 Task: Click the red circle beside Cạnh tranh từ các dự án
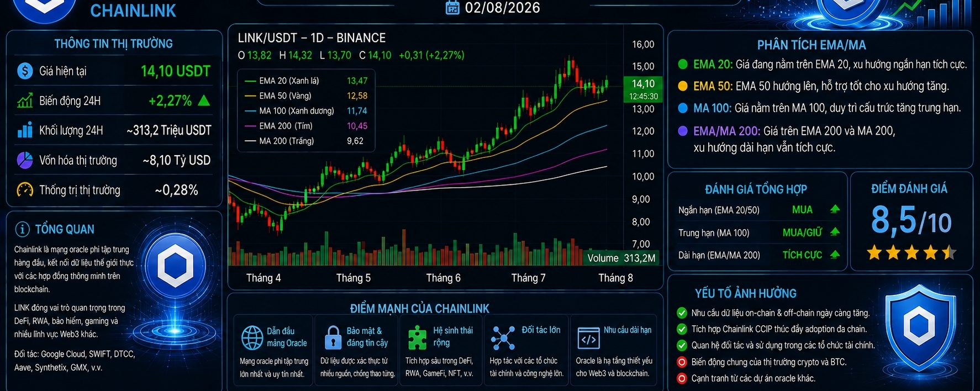pos(682,378)
